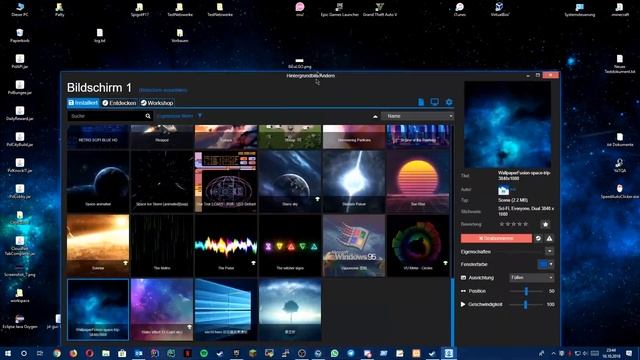This screenshot has height=360, width=640.
Task: Open the Windows Start menu
Action: (x=8, y=353)
